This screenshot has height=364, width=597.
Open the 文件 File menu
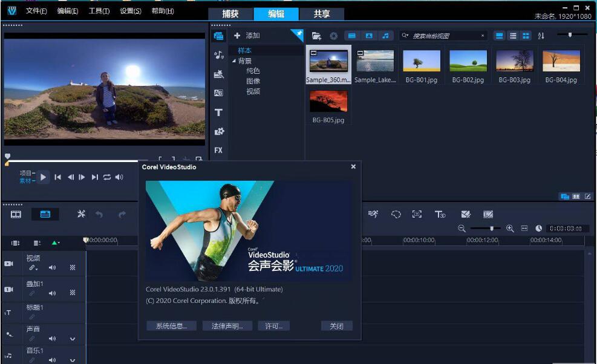click(36, 11)
